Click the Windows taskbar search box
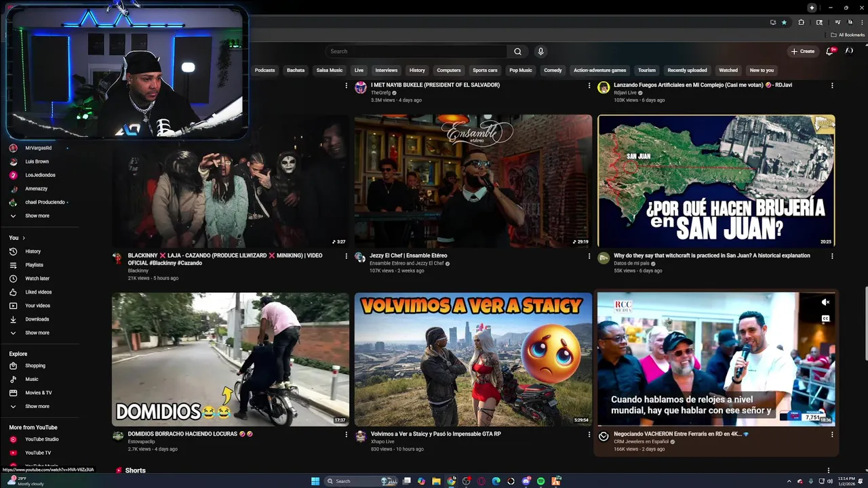 click(x=360, y=481)
